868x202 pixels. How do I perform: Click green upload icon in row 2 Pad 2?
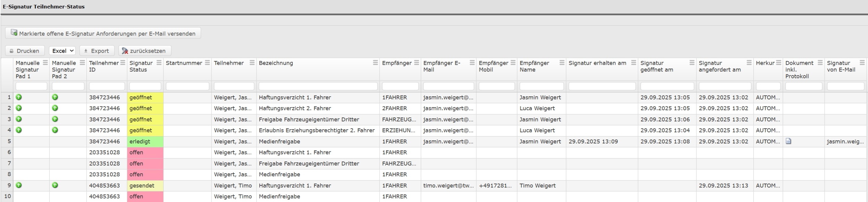coord(55,108)
